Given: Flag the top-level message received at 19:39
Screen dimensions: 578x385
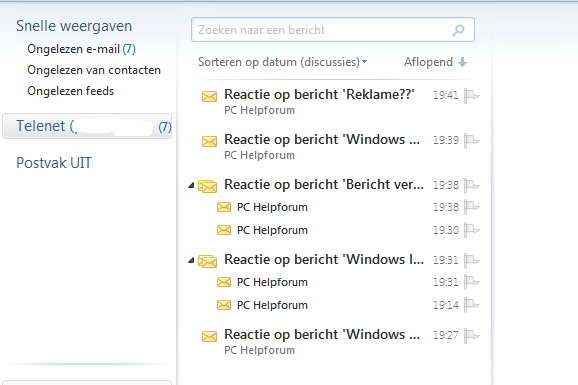Looking at the screenshot, I should click(x=471, y=141).
